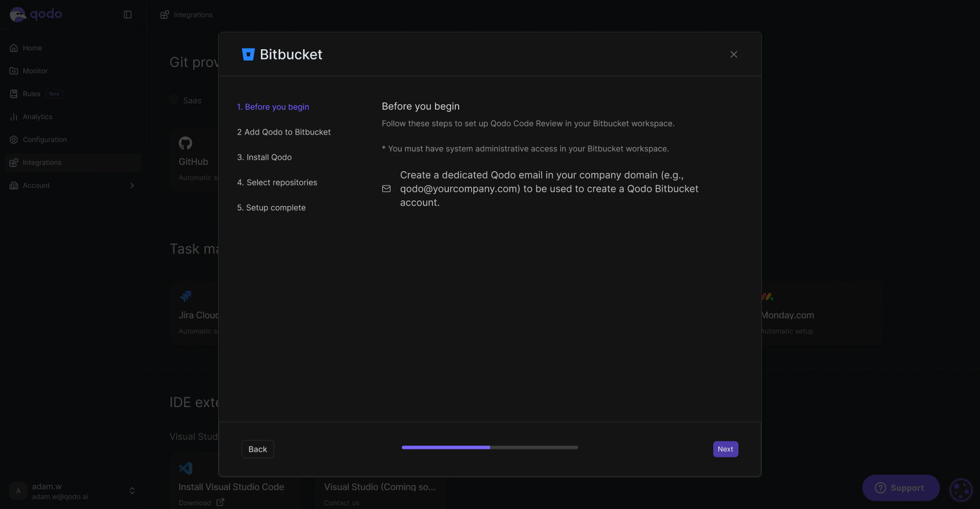Jump to step 2 Add Qodo to Bitbucket

tap(284, 132)
